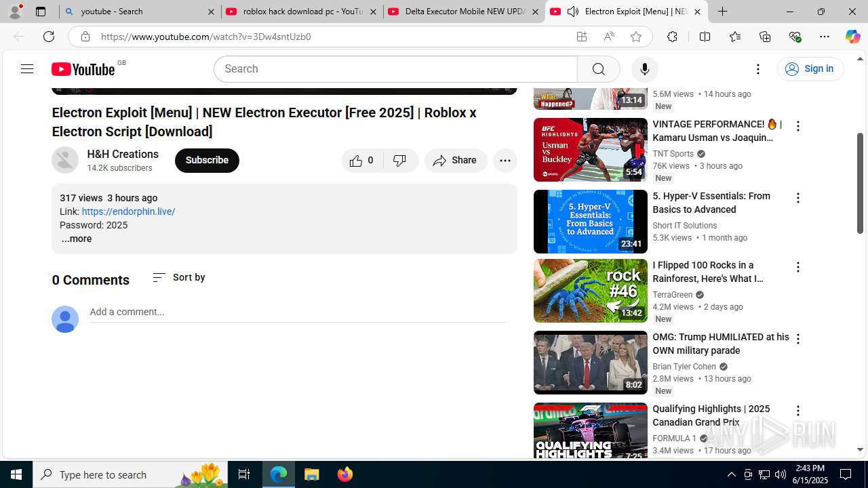
Task: Open YouTube settings three-dot menu
Action: coord(758,68)
